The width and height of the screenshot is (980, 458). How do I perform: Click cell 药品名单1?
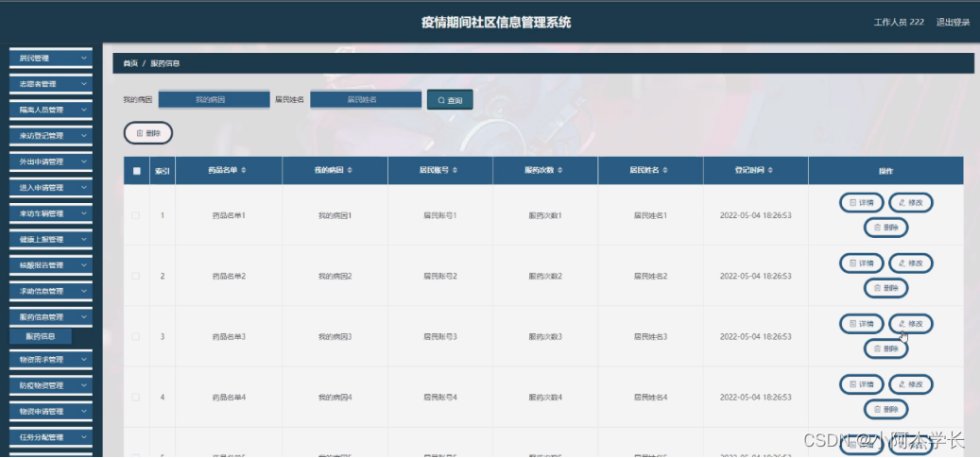coord(229,215)
